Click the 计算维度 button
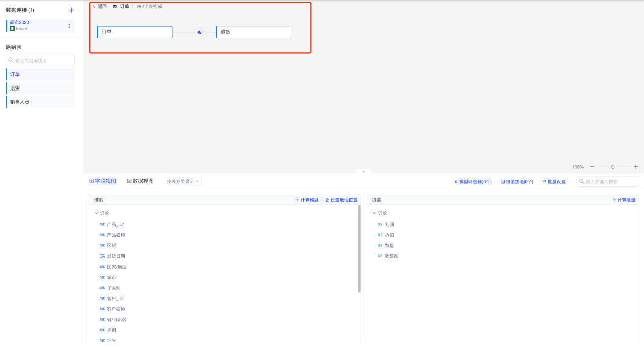 [307, 200]
